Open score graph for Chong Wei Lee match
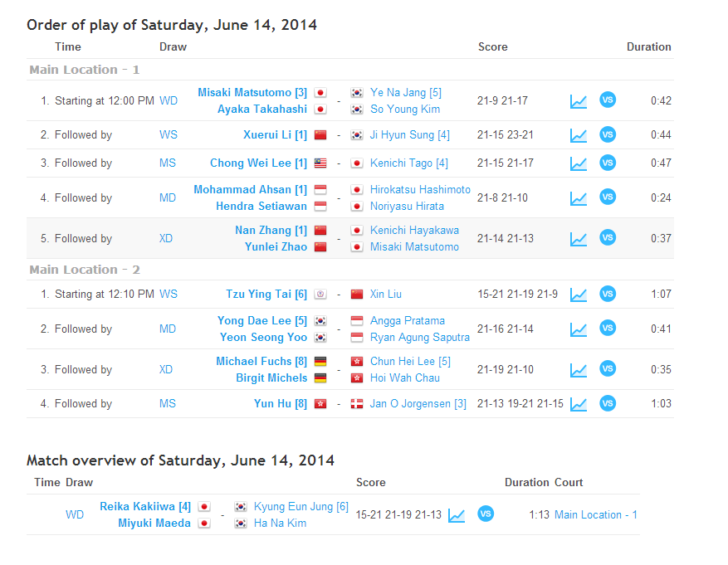Image resolution: width=728 pixels, height=565 pixels. (578, 163)
